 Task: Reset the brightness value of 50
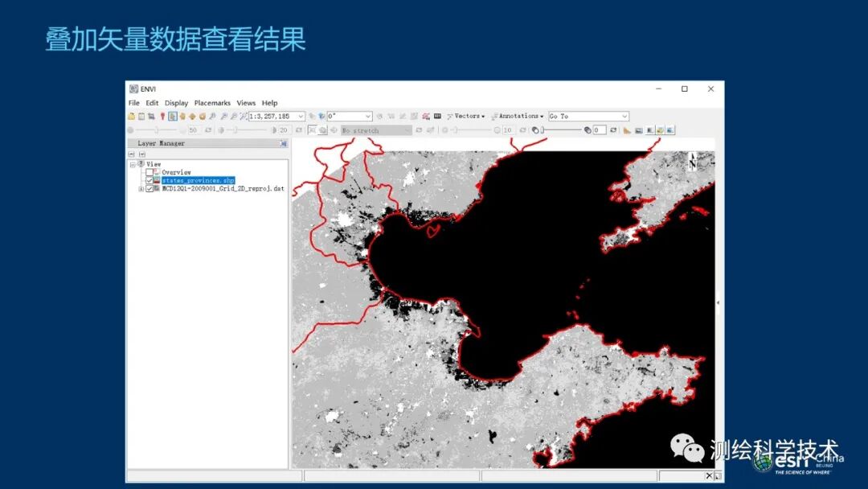coord(208,130)
